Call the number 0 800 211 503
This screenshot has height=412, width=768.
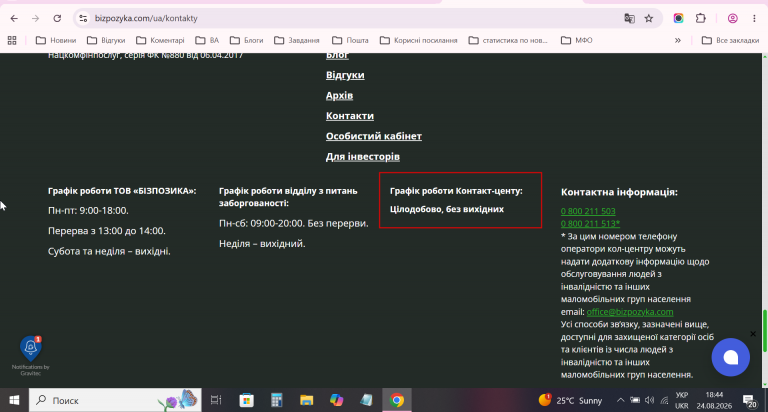pyautogui.click(x=588, y=211)
